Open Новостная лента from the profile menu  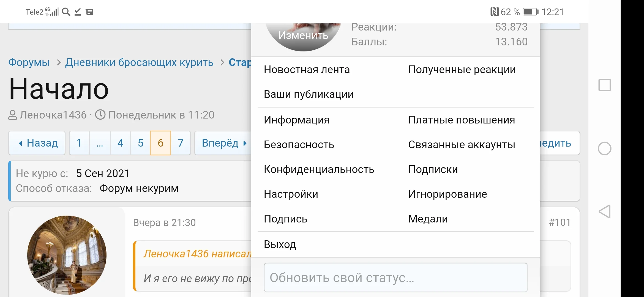point(306,70)
